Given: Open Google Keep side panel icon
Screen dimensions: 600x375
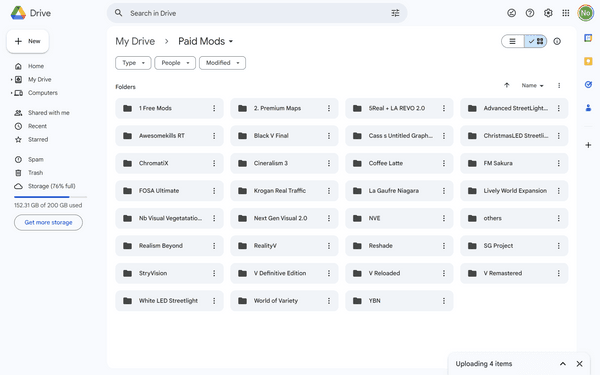Looking at the screenshot, I should pyautogui.click(x=588, y=61).
